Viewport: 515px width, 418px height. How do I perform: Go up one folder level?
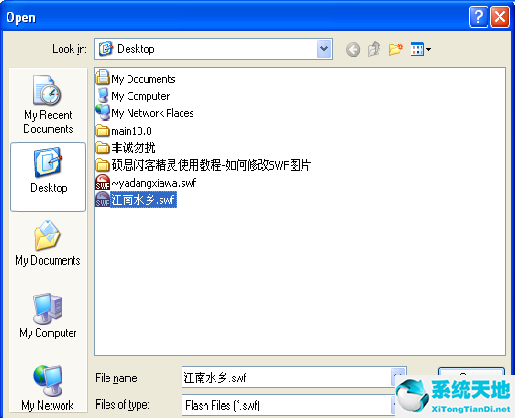[374, 49]
